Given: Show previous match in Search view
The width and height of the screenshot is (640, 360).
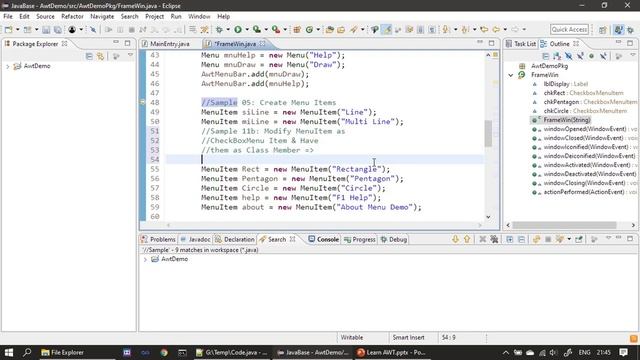Looking at the screenshot, I should tap(467, 239).
